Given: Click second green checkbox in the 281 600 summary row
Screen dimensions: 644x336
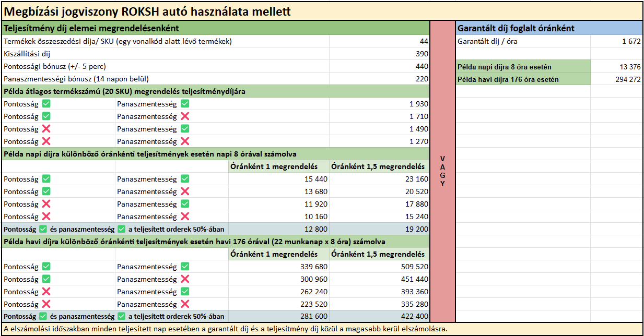Looking at the screenshot, I should tap(122, 316).
